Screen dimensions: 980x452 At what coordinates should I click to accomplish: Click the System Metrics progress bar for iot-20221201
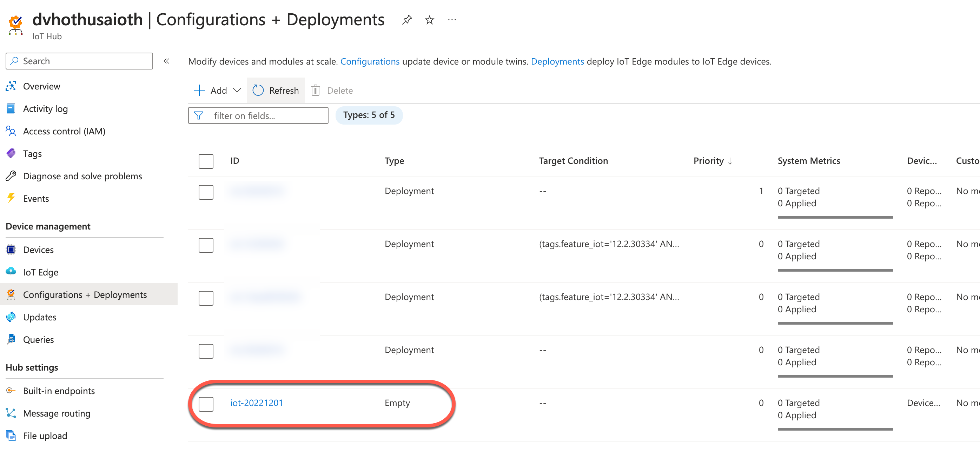835,430
